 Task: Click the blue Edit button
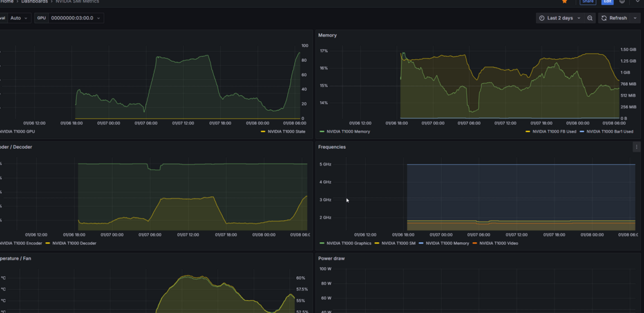coord(607,2)
